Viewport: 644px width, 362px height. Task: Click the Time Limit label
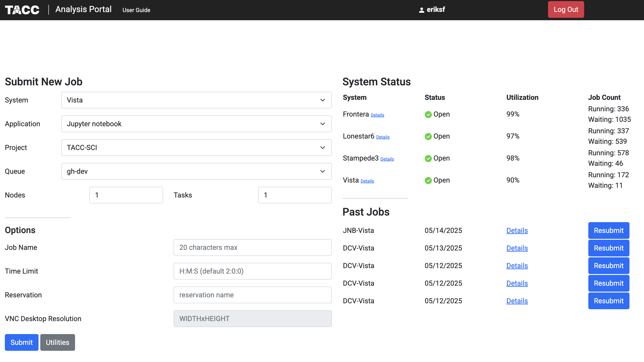point(22,271)
